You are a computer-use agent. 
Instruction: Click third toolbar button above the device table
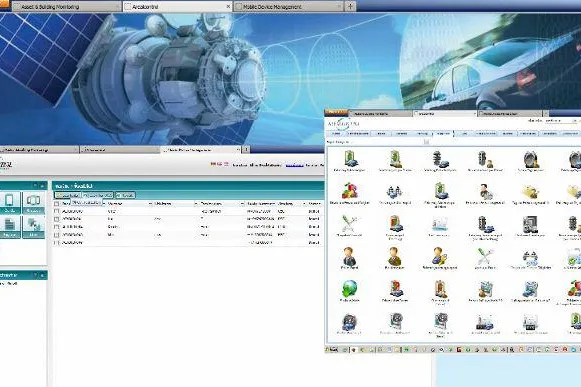[x=125, y=195]
